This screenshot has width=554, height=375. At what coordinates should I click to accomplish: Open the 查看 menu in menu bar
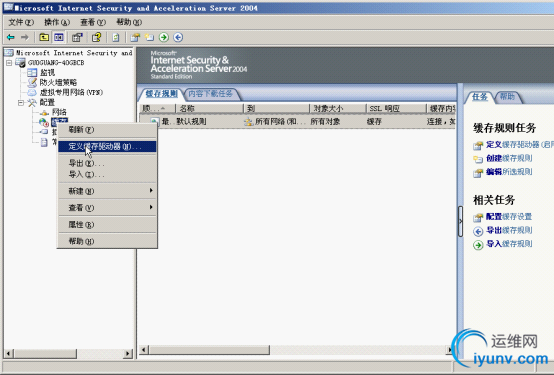click(x=93, y=22)
